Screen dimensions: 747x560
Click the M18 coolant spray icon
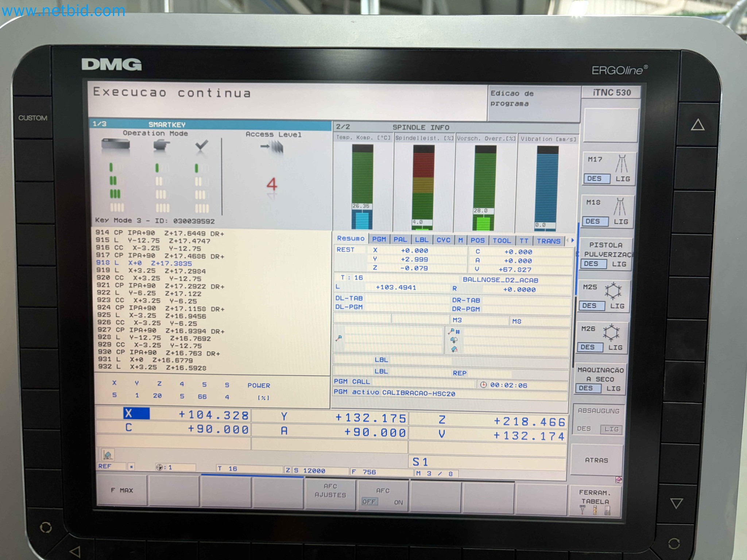(620, 206)
